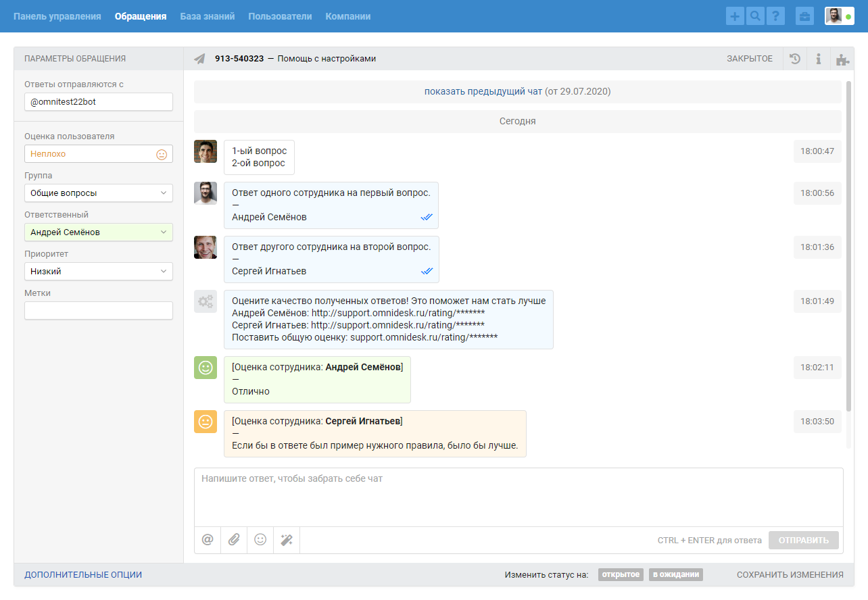Open integrations puzzle piece icon
868x600 pixels.
pyautogui.click(x=842, y=59)
